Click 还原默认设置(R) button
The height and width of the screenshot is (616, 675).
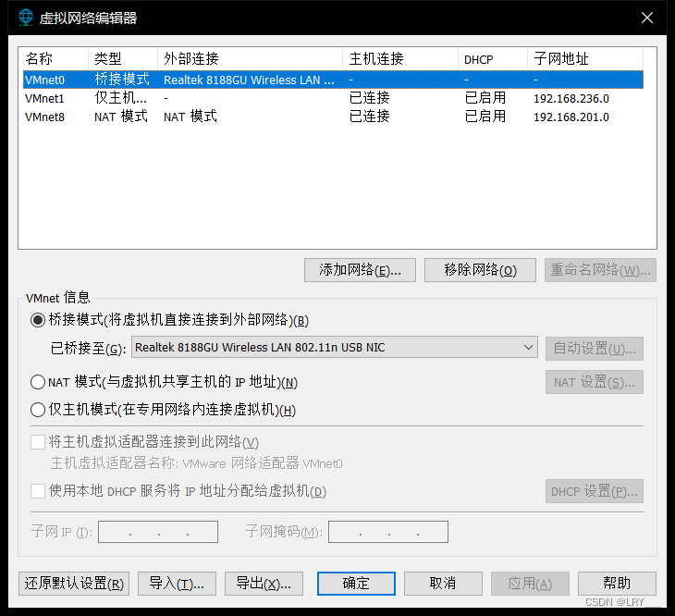click(74, 584)
